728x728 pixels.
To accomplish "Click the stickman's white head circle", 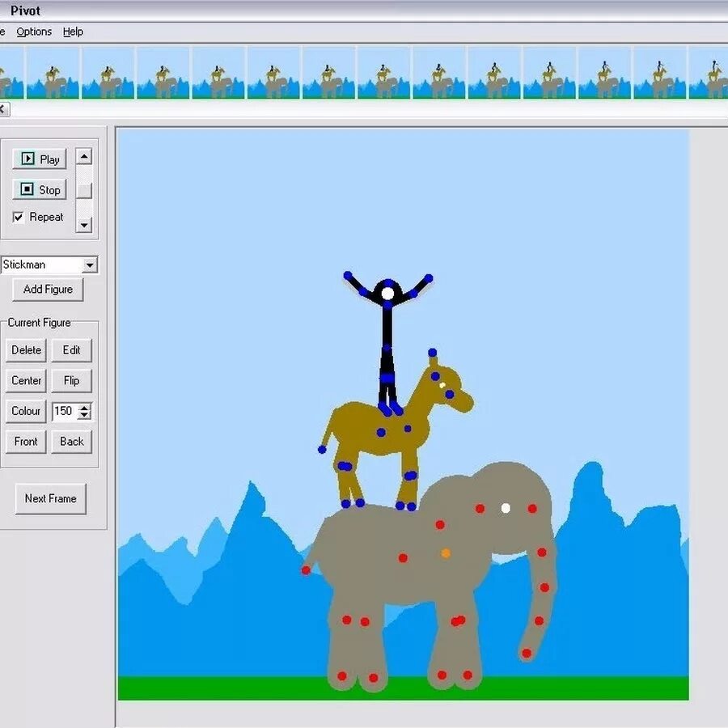I will pyautogui.click(x=387, y=294).
